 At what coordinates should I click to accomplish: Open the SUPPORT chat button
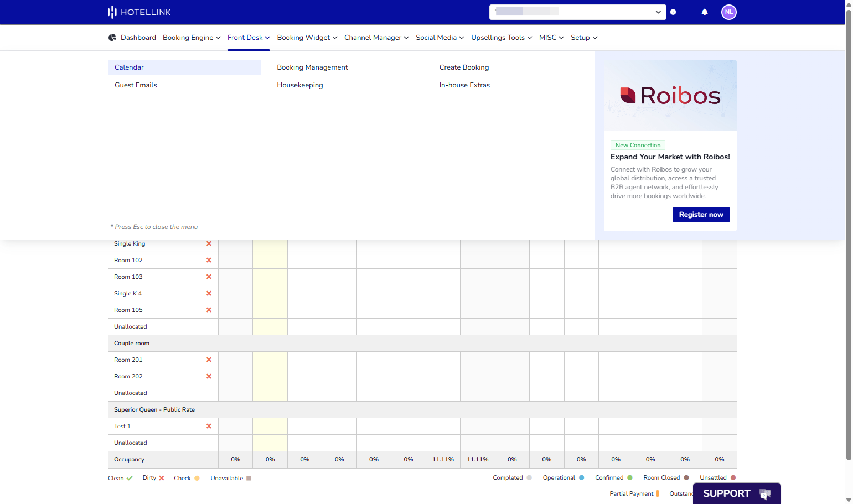pos(737,493)
